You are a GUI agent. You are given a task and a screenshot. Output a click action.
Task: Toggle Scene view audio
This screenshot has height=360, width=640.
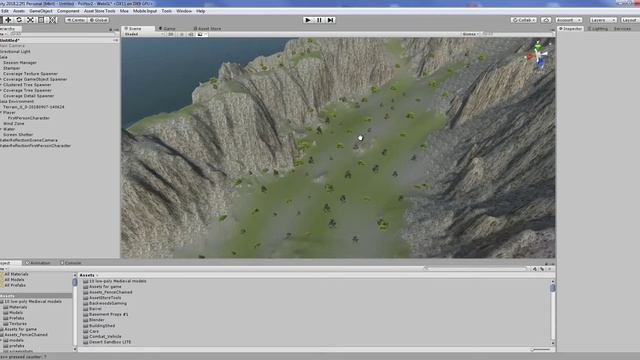(x=191, y=34)
